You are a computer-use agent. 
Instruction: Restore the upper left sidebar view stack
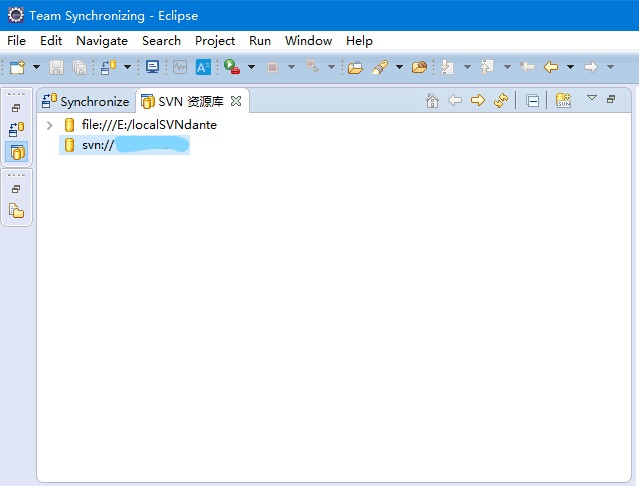click(16, 108)
